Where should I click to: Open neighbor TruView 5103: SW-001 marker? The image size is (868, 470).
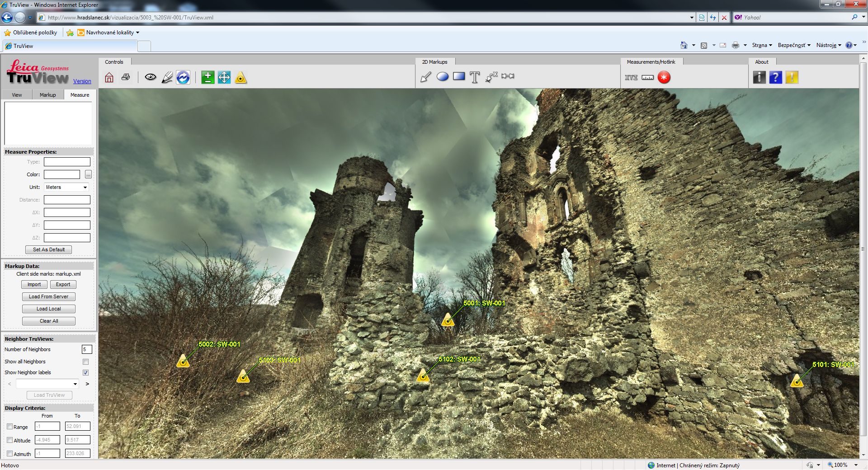(243, 376)
